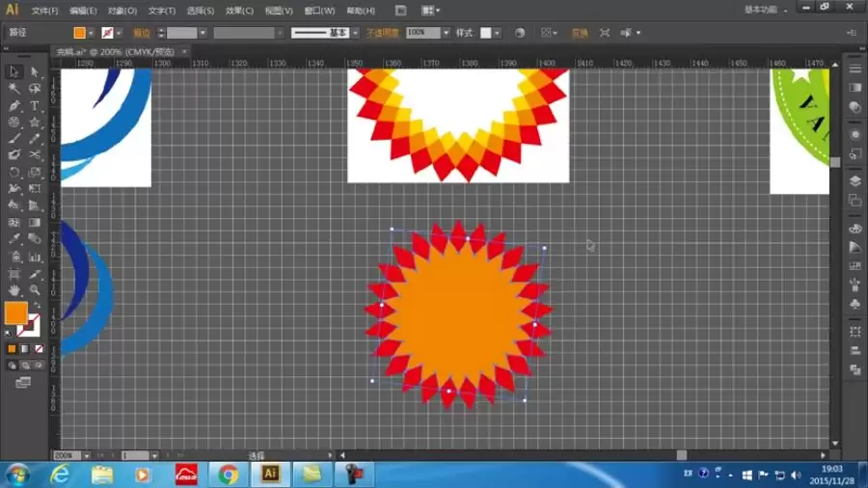
Task: Select the Blend tool
Action: 35,239
